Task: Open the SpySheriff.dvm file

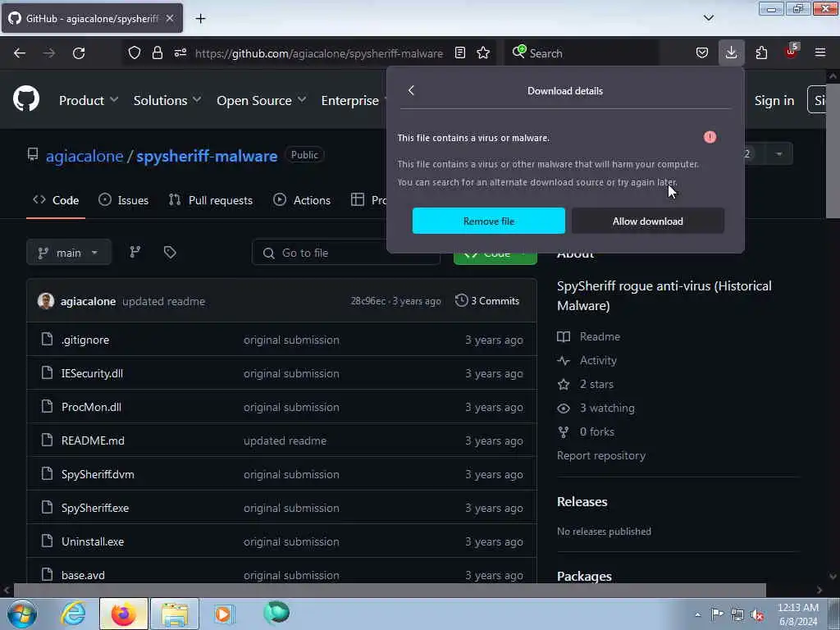Action: tap(98, 474)
